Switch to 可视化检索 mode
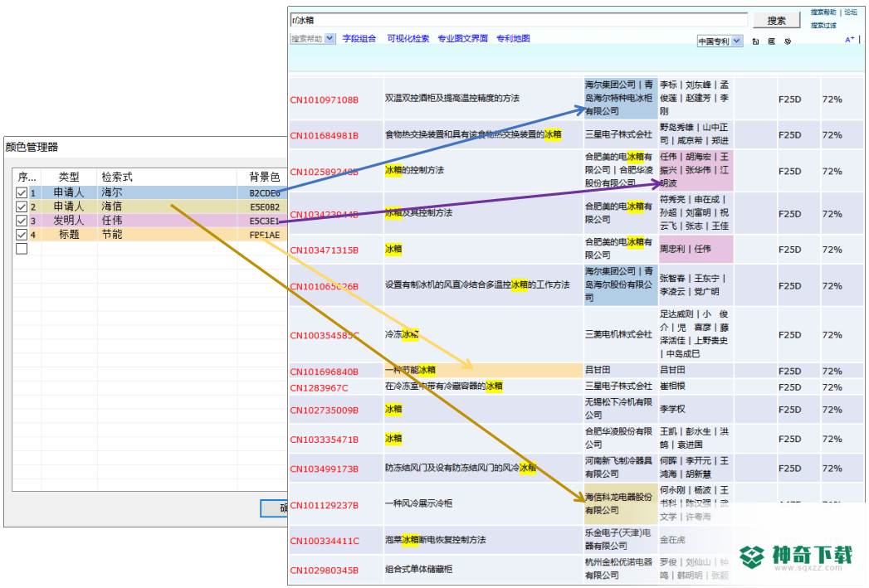Viewport: 869px width, 588px height. point(408,38)
